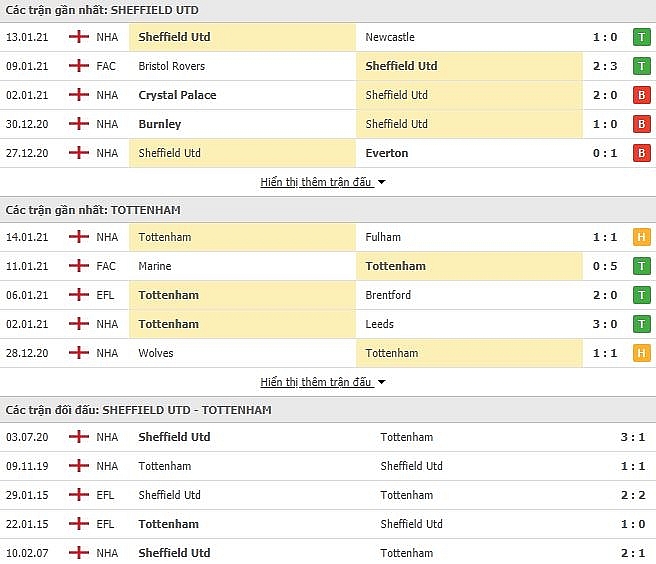The width and height of the screenshot is (656, 564).
Task: Click orange H badge on Fulham row
Action: click(x=641, y=237)
